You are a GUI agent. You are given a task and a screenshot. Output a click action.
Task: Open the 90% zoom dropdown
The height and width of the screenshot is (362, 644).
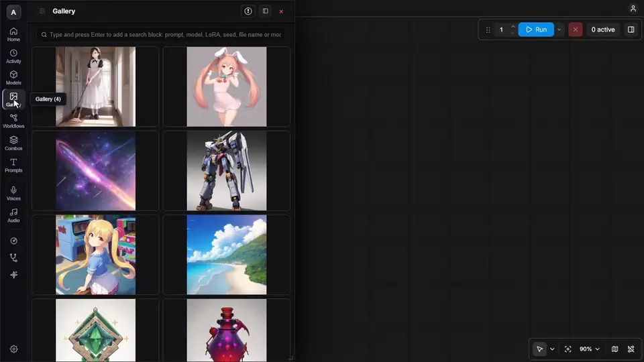[590, 349]
